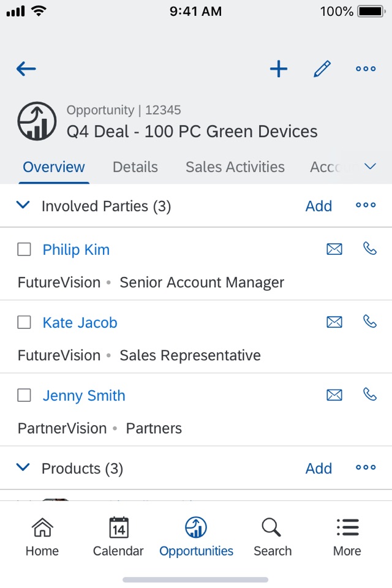The width and height of the screenshot is (392, 588).
Task: Open More menu in bottom navigation
Action: click(x=347, y=537)
